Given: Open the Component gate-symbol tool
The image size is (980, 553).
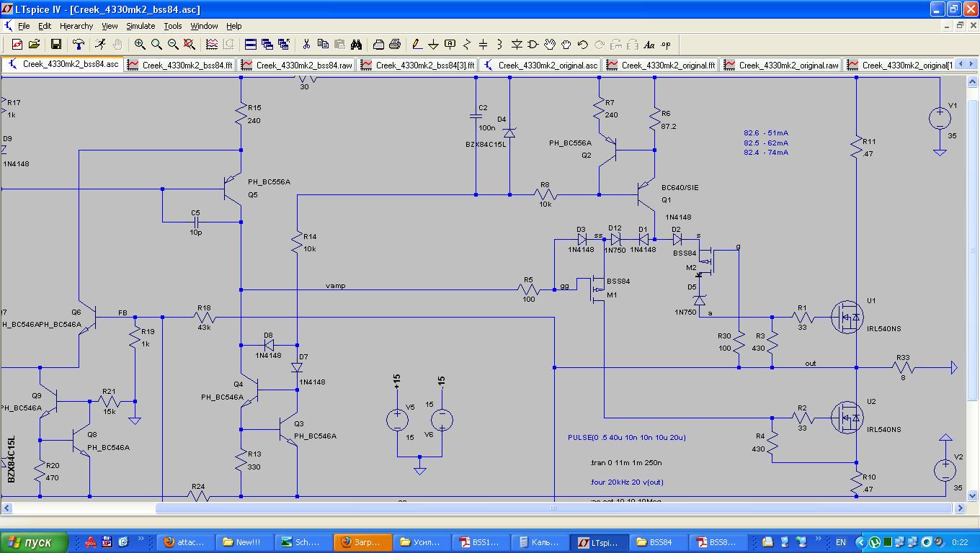Looking at the screenshot, I should (533, 45).
